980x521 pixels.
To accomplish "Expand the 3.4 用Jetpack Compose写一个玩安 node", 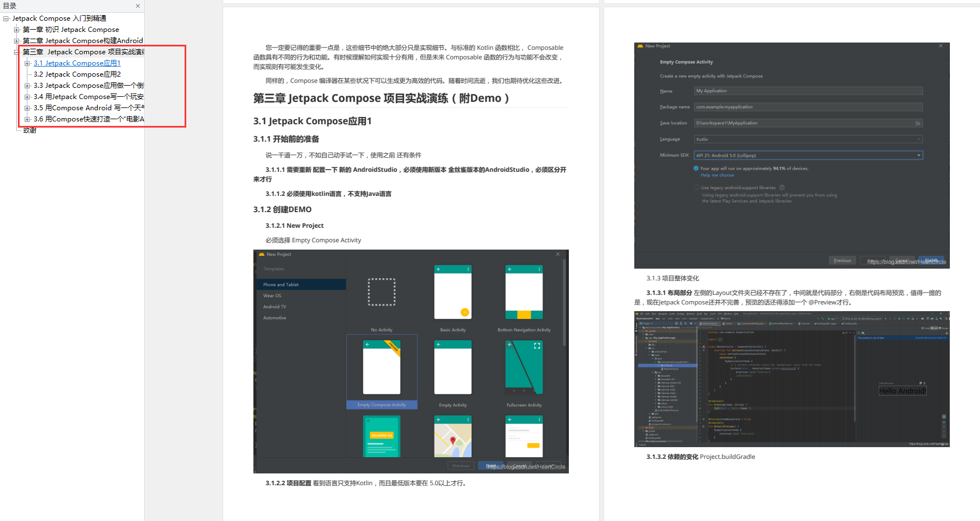I will click(x=27, y=97).
